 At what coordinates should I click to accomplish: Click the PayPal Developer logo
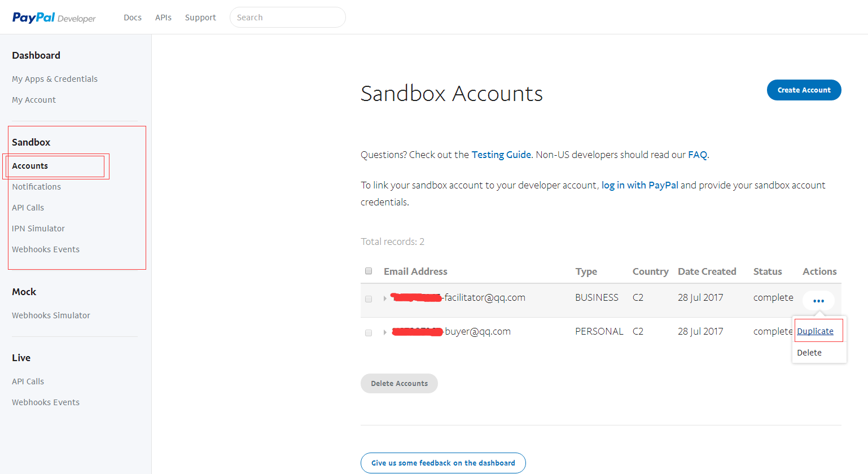click(x=54, y=17)
